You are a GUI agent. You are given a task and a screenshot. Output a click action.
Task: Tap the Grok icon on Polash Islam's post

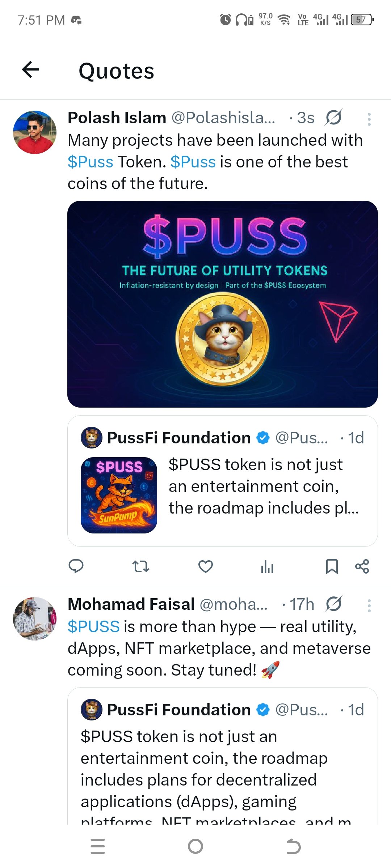coord(333,118)
